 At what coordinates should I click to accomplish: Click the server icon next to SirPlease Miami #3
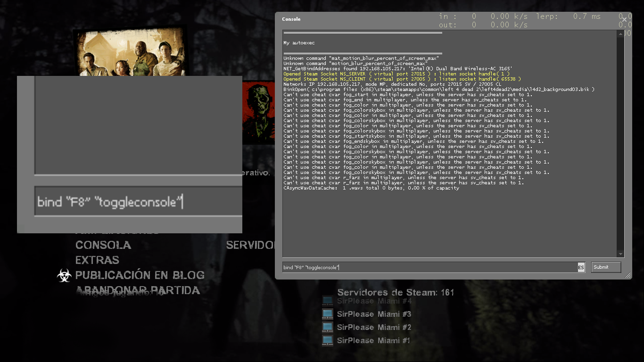point(328,314)
